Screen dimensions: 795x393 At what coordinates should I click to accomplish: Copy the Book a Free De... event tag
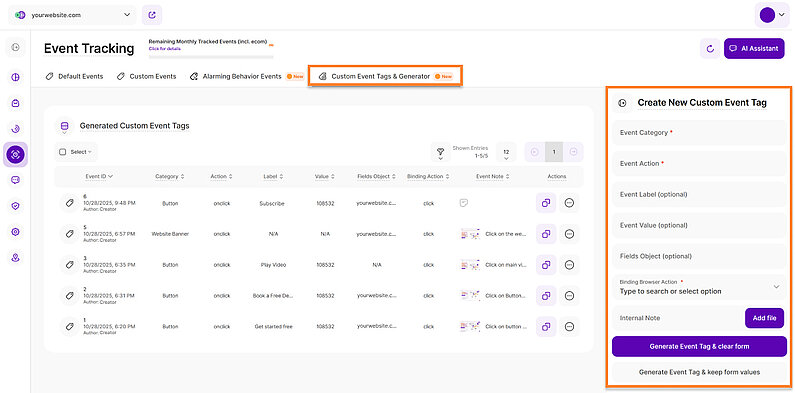coord(546,296)
